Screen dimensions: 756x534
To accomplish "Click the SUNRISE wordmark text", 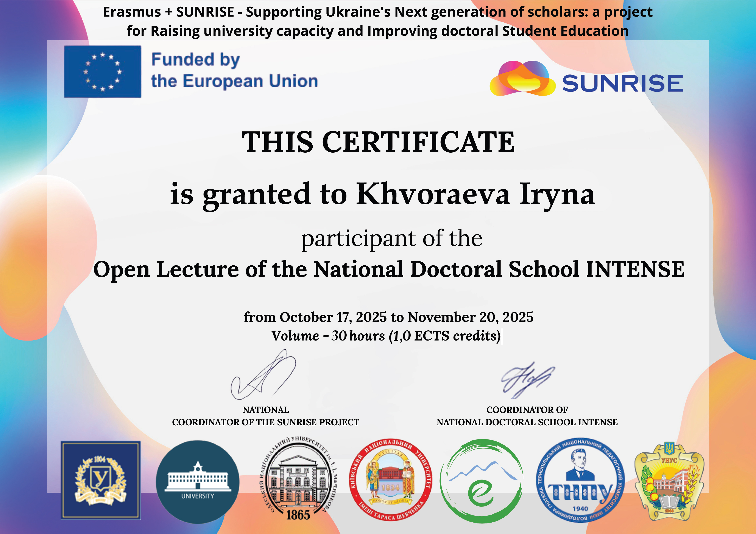I will (x=622, y=83).
